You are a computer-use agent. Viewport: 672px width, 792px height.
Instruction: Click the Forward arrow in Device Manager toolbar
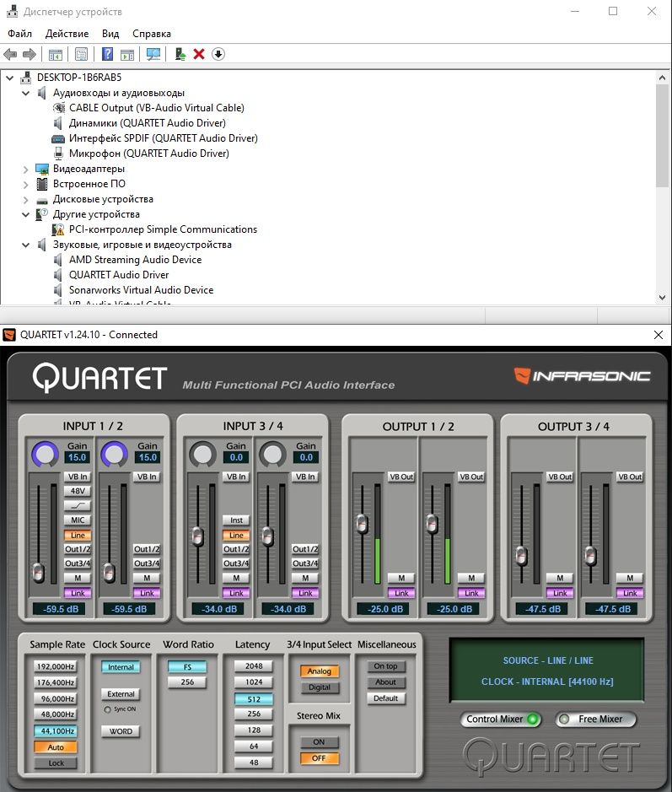click(30, 54)
